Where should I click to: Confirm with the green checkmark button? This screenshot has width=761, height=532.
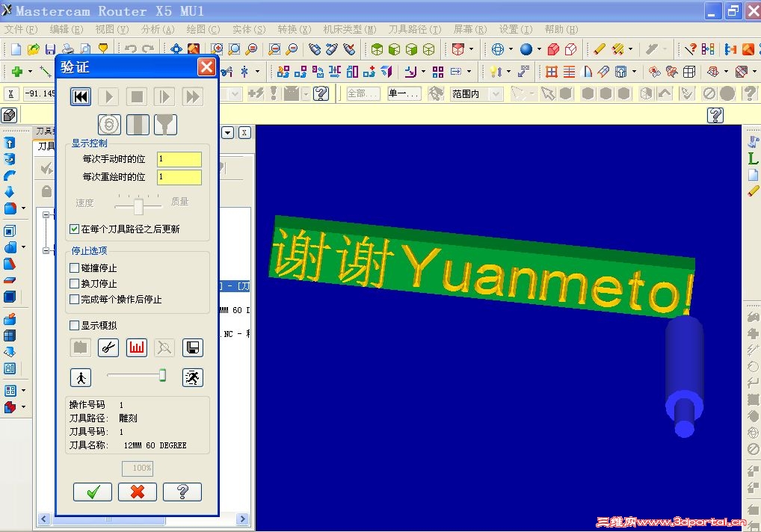click(93, 492)
